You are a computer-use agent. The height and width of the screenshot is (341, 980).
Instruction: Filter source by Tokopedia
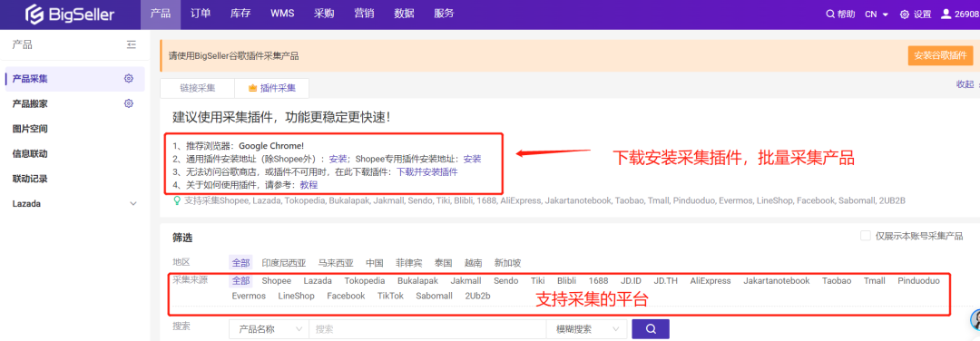tap(365, 281)
